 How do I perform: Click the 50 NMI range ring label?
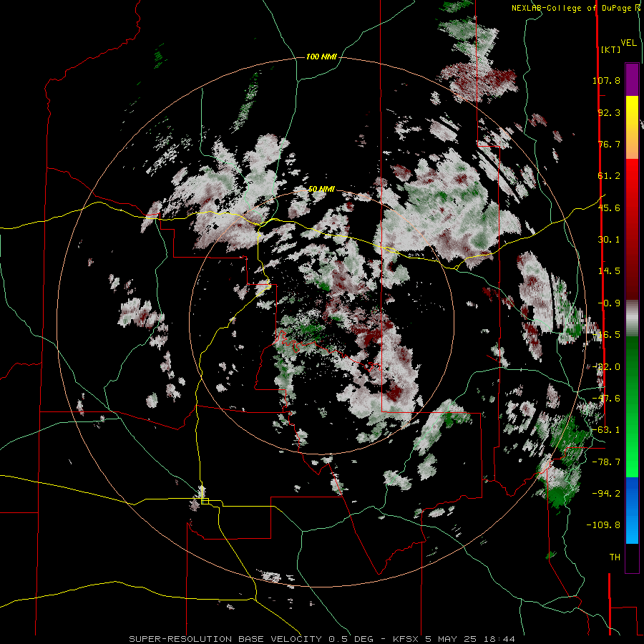pyautogui.click(x=321, y=190)
